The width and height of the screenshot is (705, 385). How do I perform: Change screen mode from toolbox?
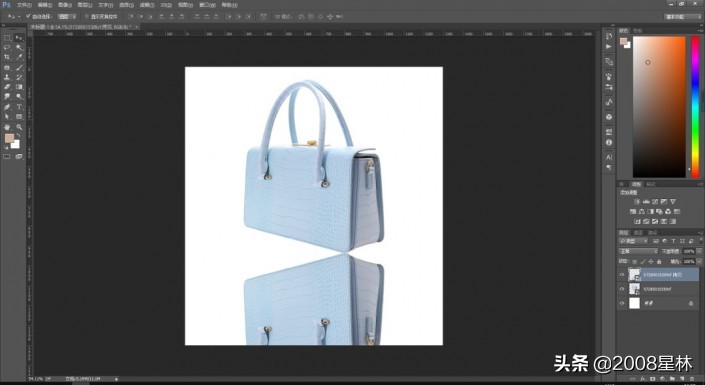coord(19,157)
